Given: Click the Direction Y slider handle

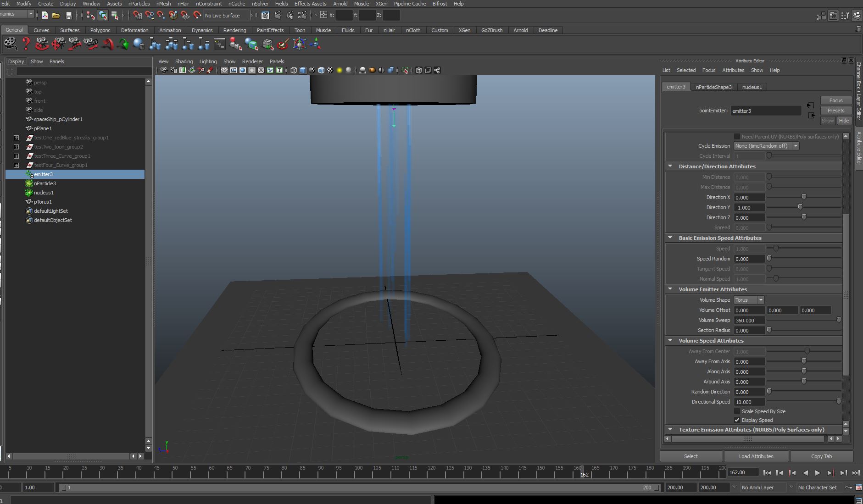Looking at the screenshot, I should tap(800, 207).
